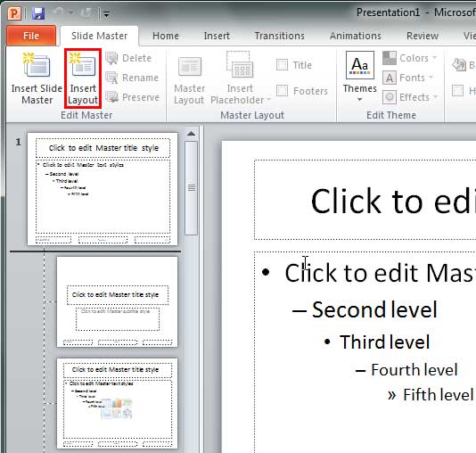Expand the Insert Placeholder dropdown arrow
Viewport: 476px width, 453px height.
pos(268,100)
